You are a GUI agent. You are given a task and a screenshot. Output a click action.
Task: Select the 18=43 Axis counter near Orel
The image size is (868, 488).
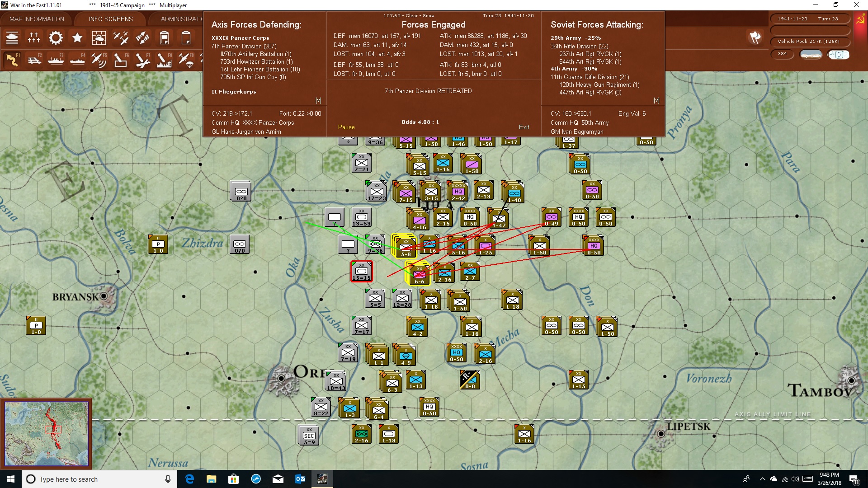point(336,381)
